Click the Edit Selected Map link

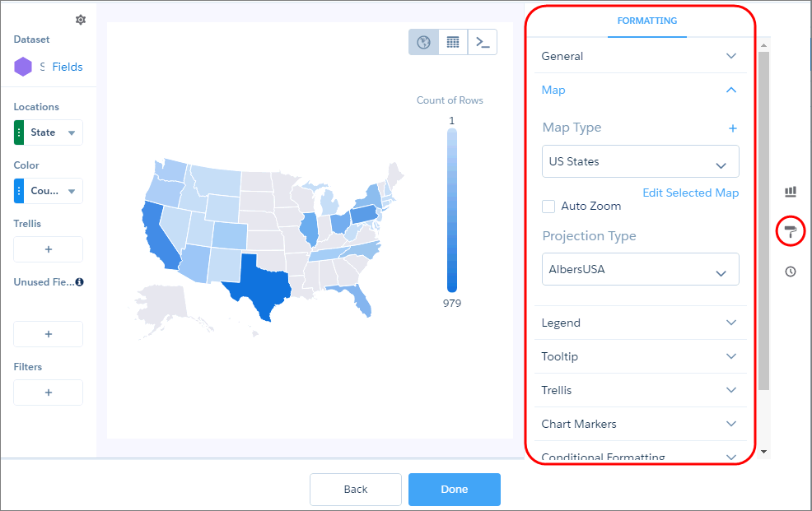pos(691,193)
